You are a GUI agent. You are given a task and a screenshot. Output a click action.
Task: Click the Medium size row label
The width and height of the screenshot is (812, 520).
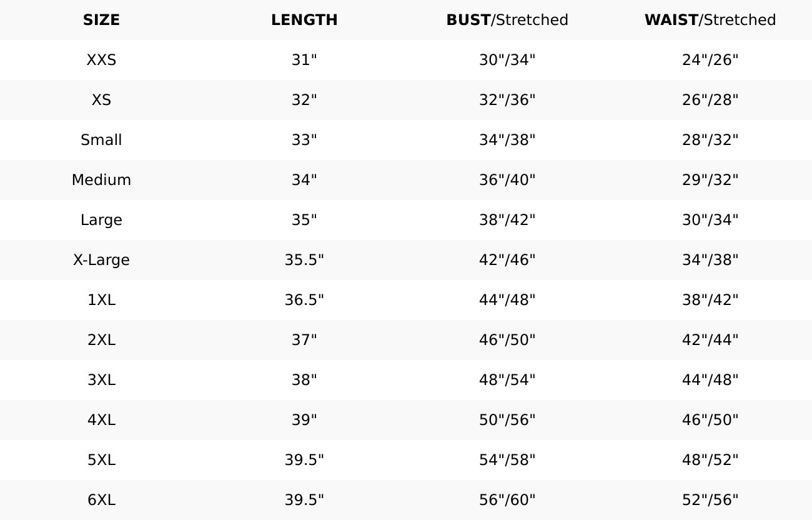101,180
